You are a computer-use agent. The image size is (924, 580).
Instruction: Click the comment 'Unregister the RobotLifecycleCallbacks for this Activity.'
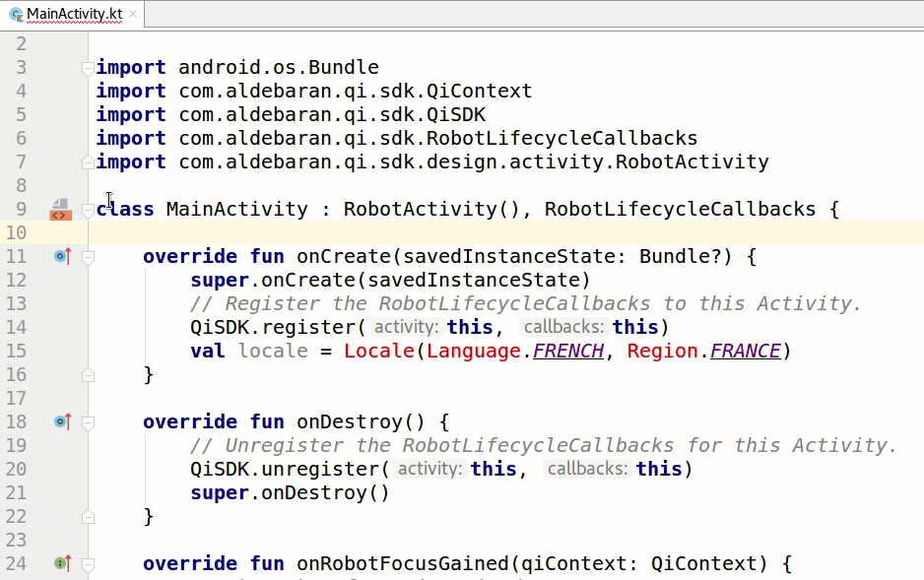[x=544, y=446]
